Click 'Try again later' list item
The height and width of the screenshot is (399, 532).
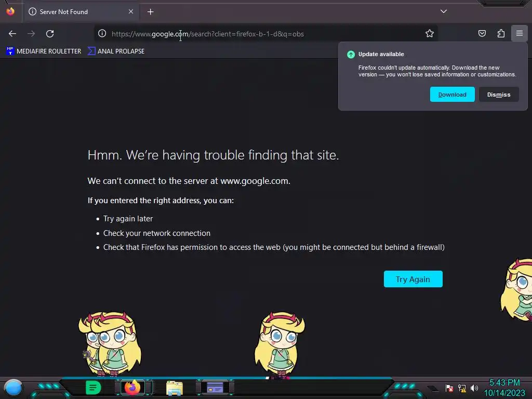pos(128,219)
